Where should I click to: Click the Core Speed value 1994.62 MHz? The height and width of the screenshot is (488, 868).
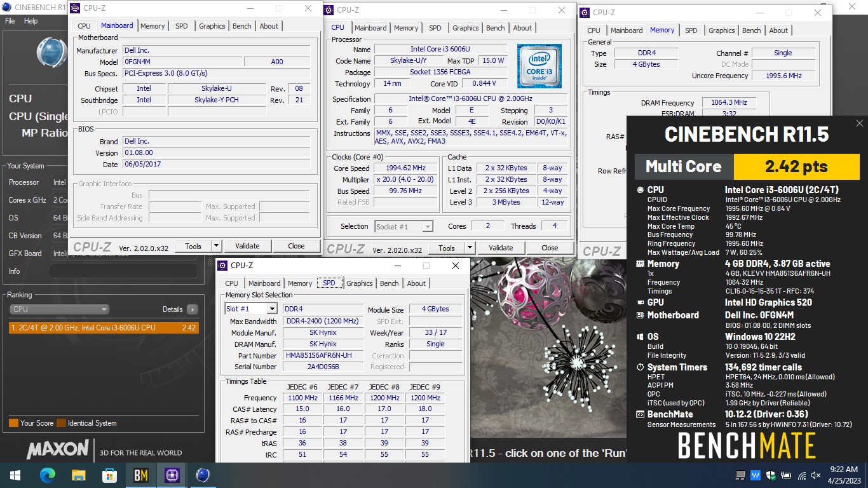click(x=405, y=168)
